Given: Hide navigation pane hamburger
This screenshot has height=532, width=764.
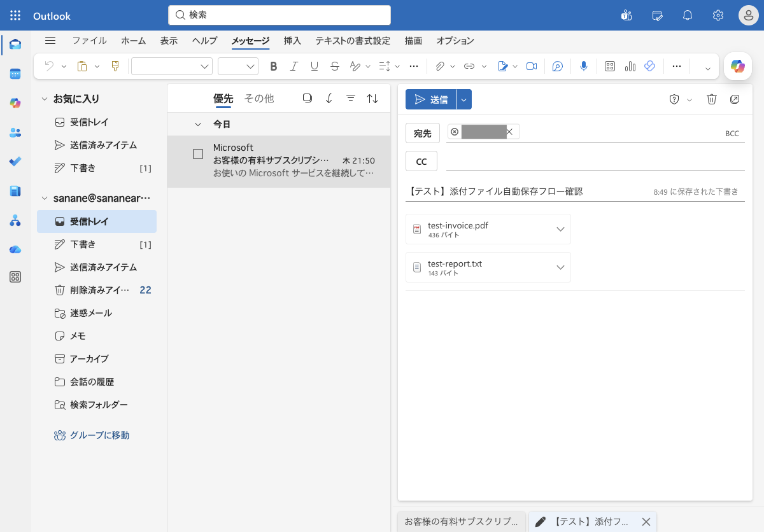Looking at the screenshot, I should tap(50, 41).
